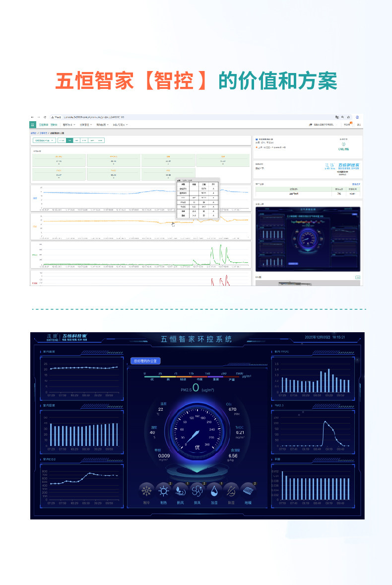Click the dashboard preview thumbnail in console
Screen dimensions: 392x585
pos(308,239)
